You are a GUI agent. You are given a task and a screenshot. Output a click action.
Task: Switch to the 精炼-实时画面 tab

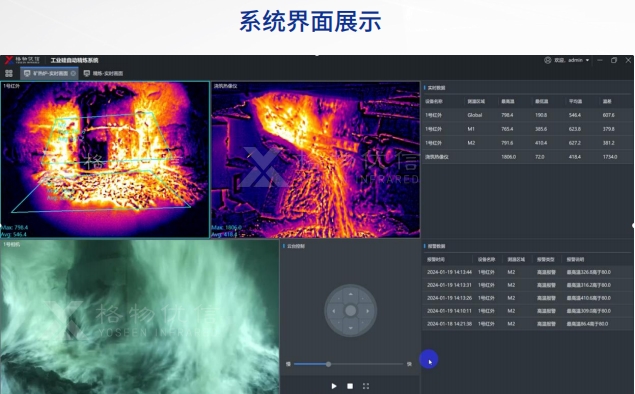tap(103, 73)
